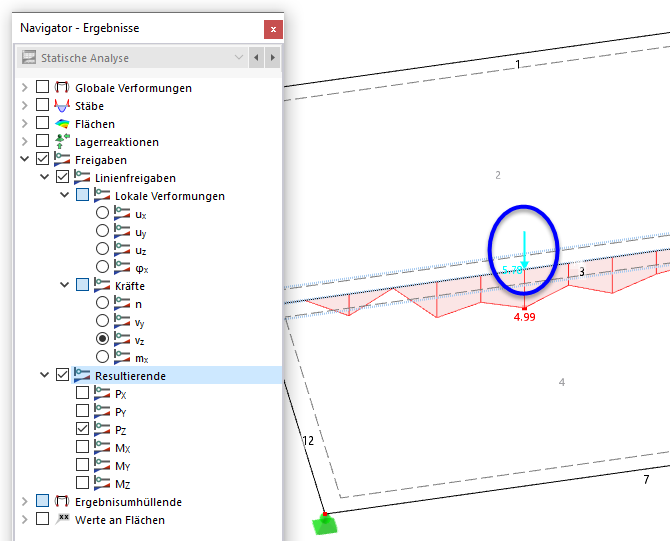This screenshot has width=670, height=541.
Task: Select the Ergebnisumhüllende tree item
Action: pyautogui.click(x=128, y=502)
